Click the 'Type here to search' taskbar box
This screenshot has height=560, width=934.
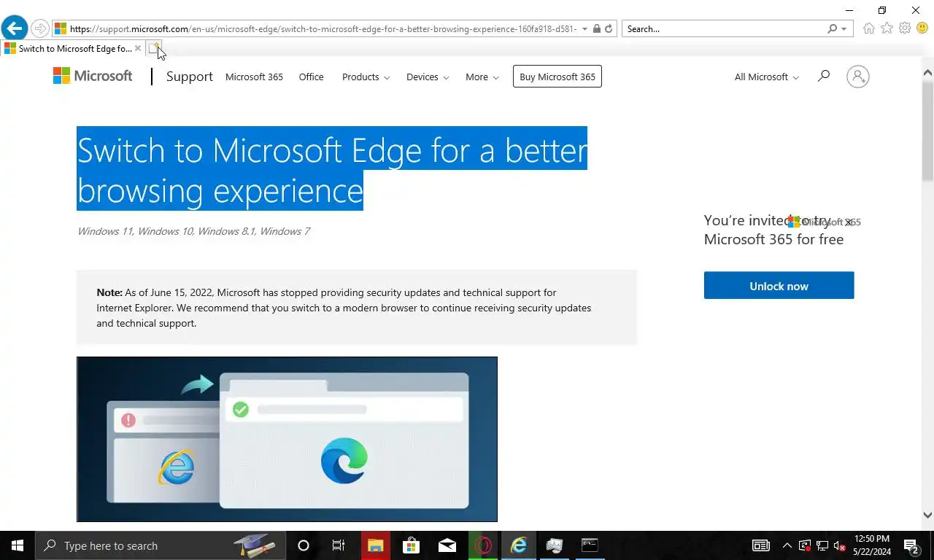tap(161, 545)
